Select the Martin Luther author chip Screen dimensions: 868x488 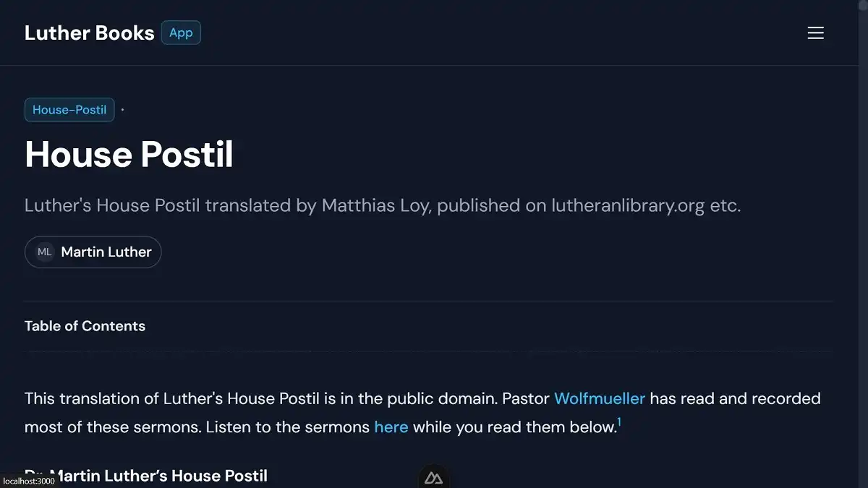coord(93,252)
